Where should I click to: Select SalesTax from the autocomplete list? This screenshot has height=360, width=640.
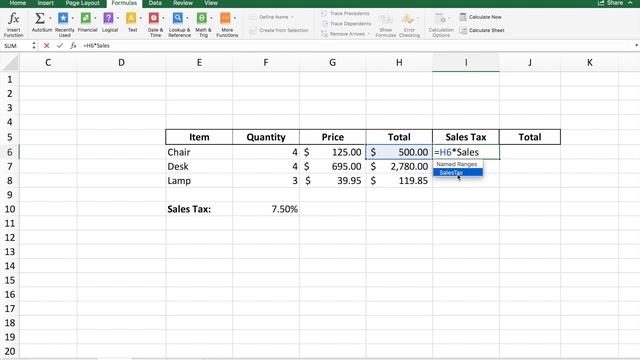pos(458,173)
